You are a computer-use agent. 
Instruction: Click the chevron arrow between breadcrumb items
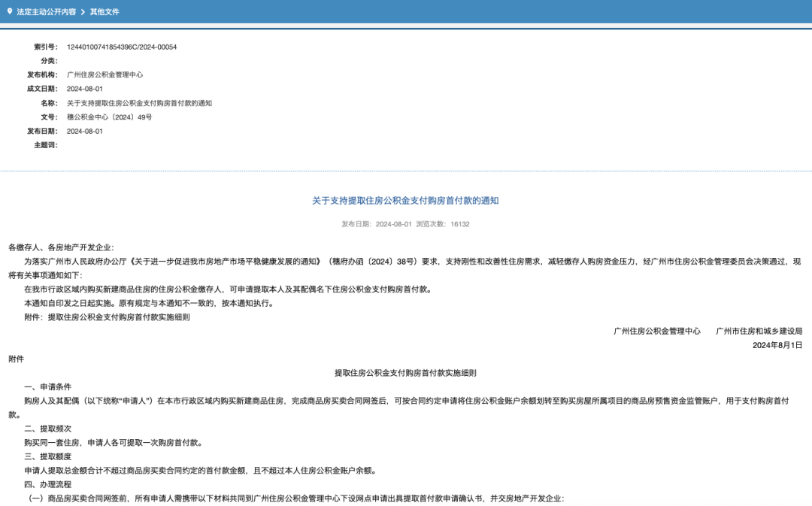83,12
